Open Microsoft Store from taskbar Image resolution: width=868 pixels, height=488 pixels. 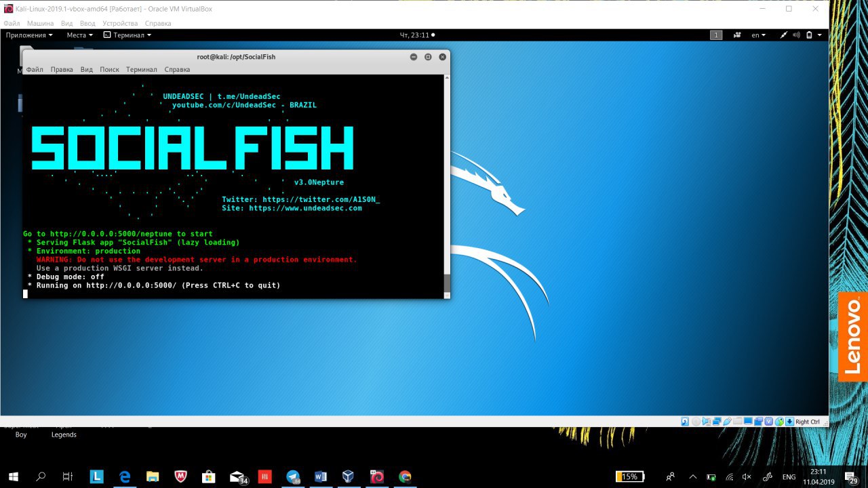[x=209, y=476]
